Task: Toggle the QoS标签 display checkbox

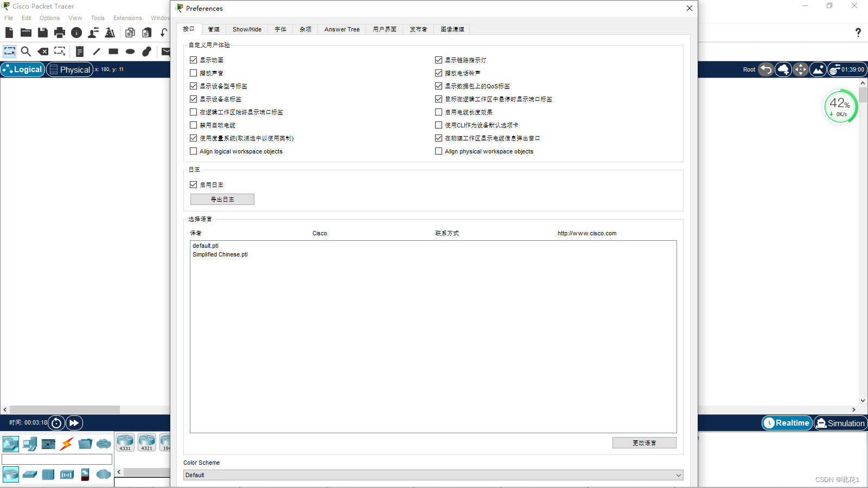Action: point(438,86)
